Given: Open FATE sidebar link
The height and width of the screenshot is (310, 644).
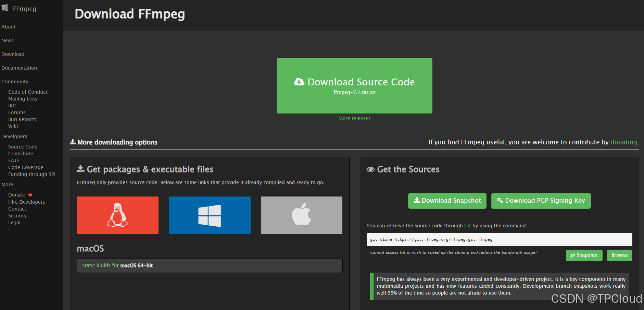Looking at the screenshot, I should (x=14, y=160).
